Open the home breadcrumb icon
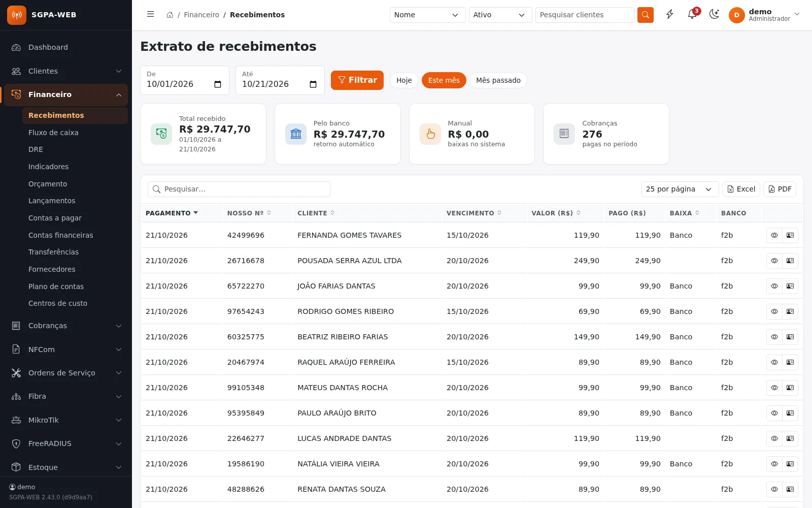This screenshot has height=508, width=812. coord(170,15)
